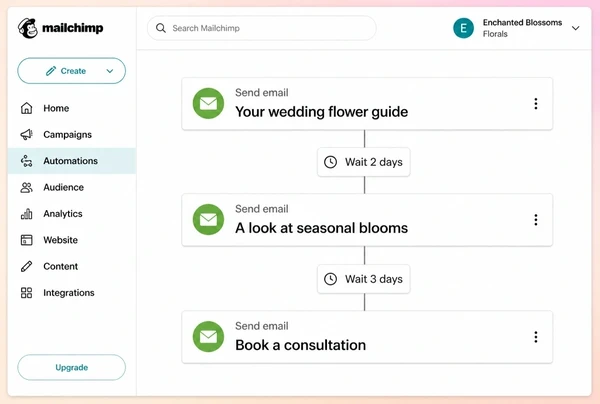The height and width of the screenshot is (404, 600).
Task: Click the Upgrade button
Action: 72,368
